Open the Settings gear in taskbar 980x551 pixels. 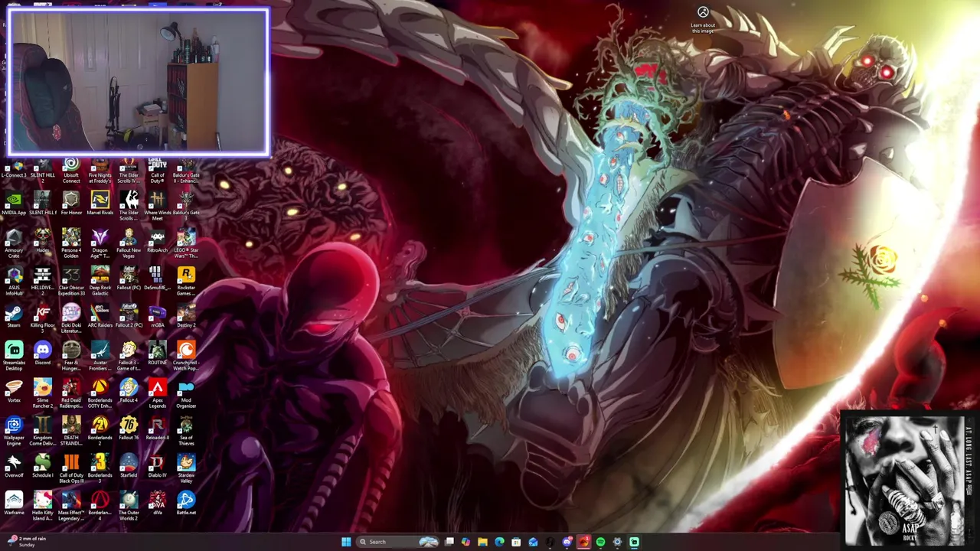click(617, 542)
